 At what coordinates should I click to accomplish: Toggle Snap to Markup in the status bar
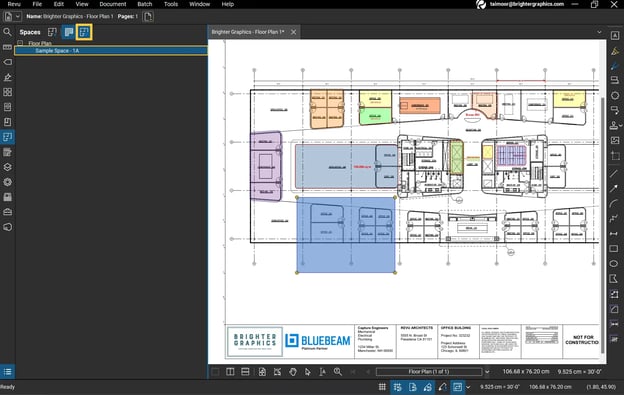pyautogui.click(x=427, y=387)
